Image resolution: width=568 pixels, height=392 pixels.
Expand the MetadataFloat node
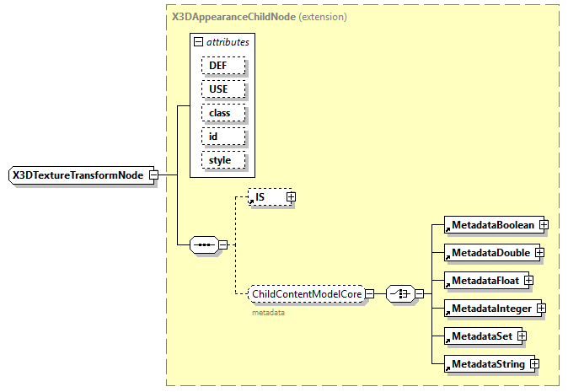[x=528, y=279]
